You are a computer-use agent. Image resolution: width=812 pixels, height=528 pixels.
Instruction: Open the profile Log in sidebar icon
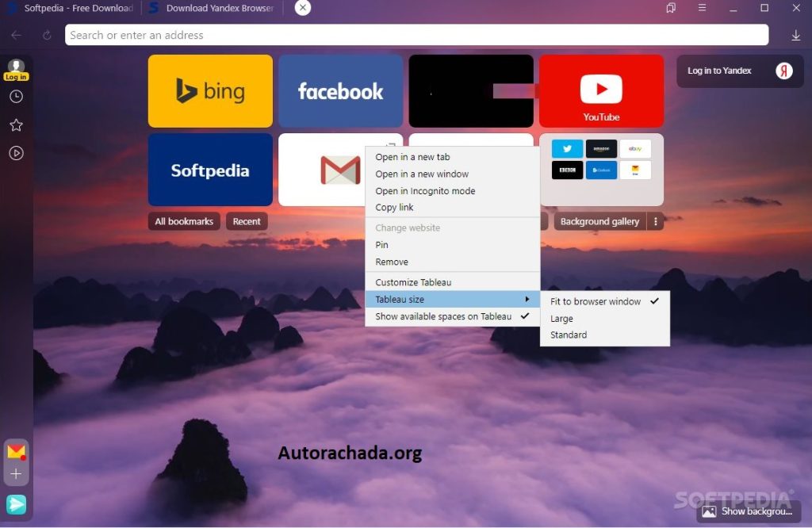16,70
